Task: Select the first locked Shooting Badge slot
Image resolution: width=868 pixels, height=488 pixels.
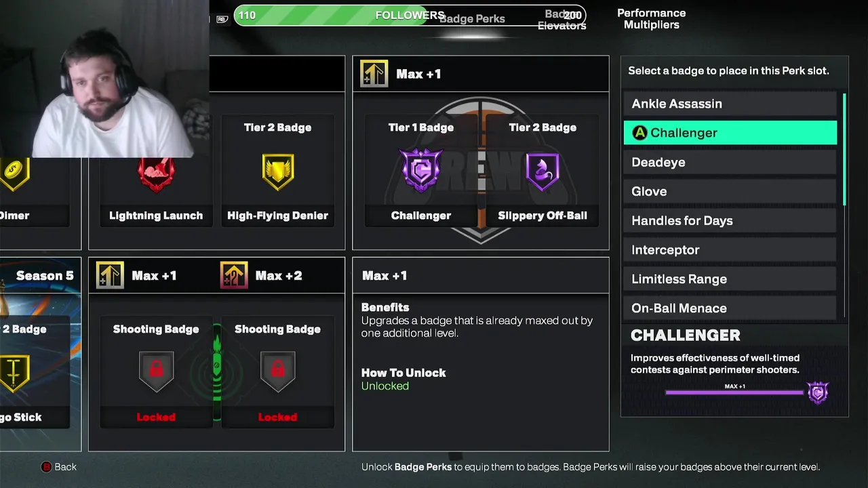Action: coord(156,371)
